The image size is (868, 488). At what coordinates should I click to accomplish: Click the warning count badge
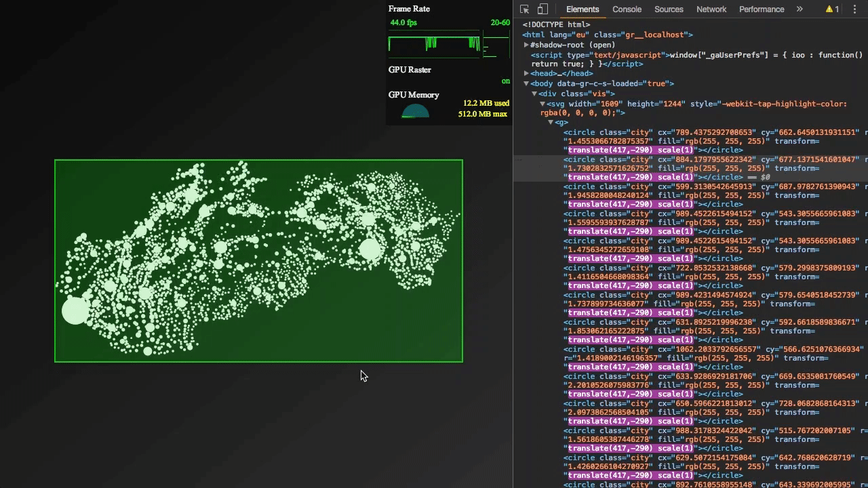tap(832, 9)
